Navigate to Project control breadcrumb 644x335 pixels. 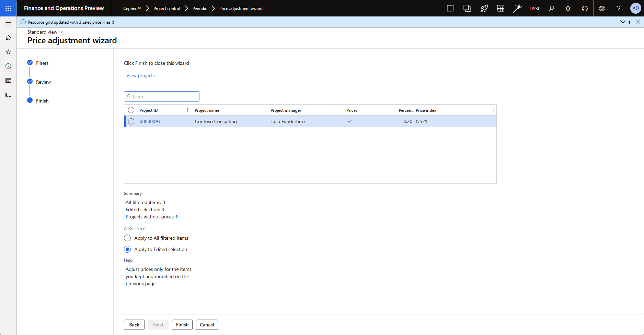[166, 9]
